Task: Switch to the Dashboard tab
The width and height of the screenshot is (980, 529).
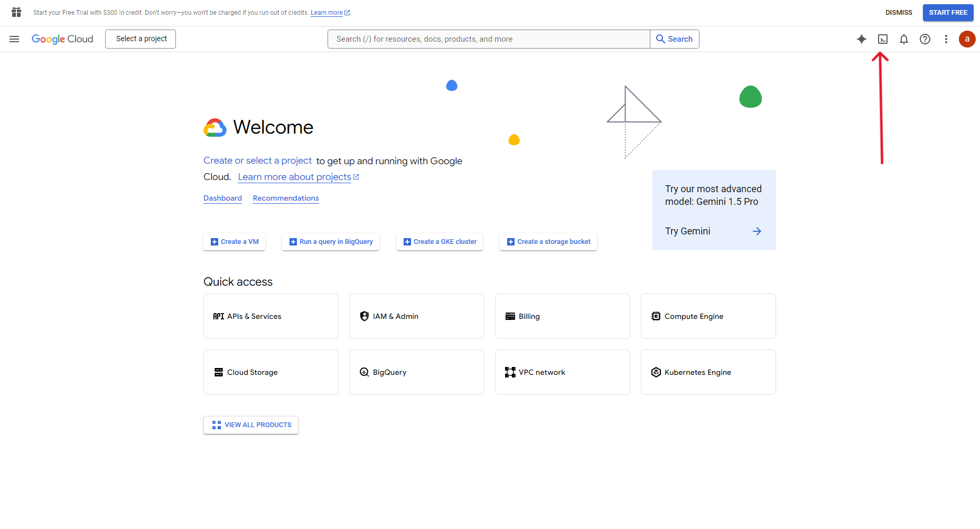Action: [x=223, y=199]
